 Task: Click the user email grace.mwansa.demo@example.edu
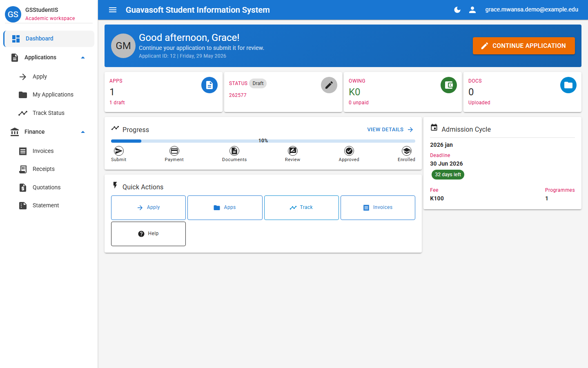coord(532,9)
